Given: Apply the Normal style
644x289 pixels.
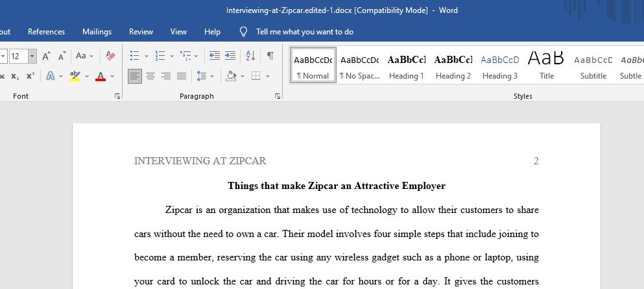Looking at the screenshot, I should click(x=313, y=65).
